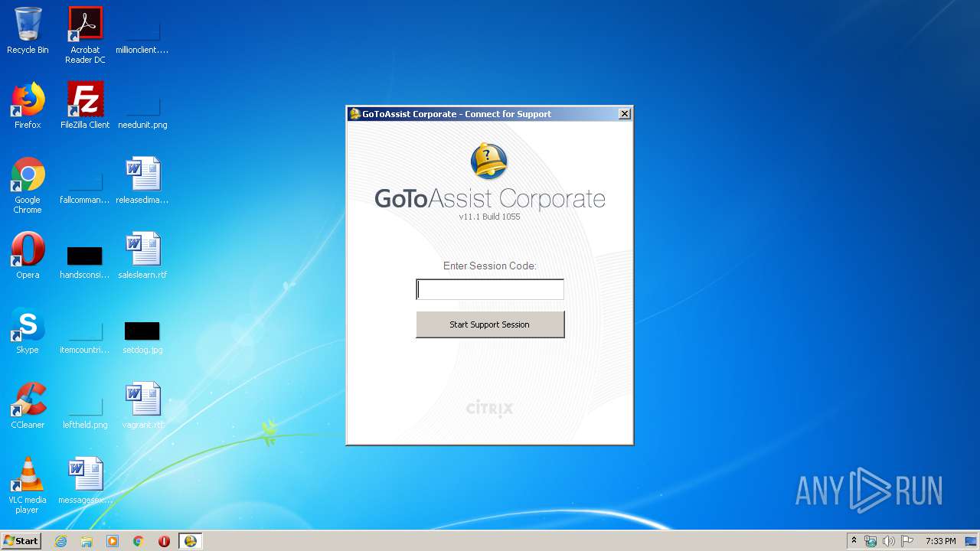Select leftheld.png desktop file
980x551 pixels.
tap(85, 411)
